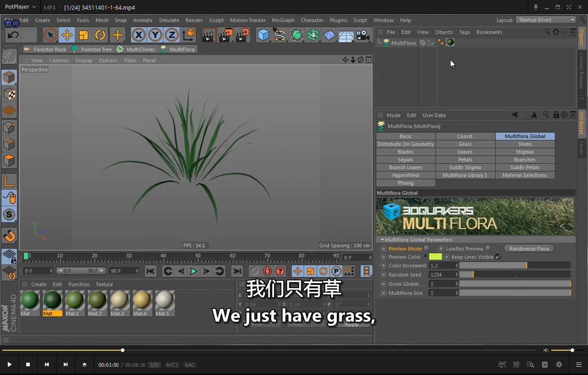Image resolution: width=588 pixels, height=375 pixels.
Task: Click the Multiflora Size spinner arrows
Action: (x=457, y=293)
